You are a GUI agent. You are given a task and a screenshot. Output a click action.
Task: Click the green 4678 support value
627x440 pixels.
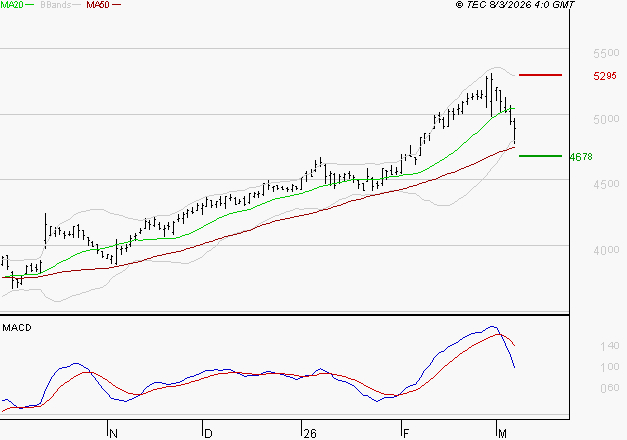581,157
